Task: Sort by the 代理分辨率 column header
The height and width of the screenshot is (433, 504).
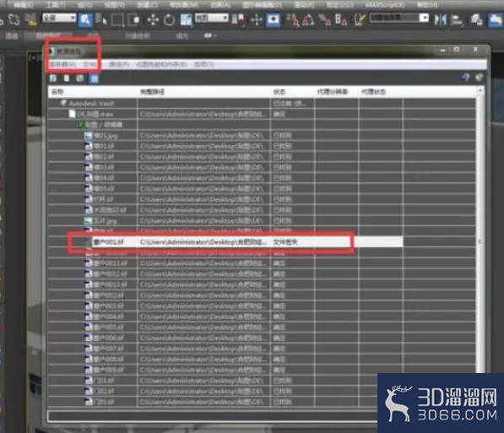Action: click(337, 92)
